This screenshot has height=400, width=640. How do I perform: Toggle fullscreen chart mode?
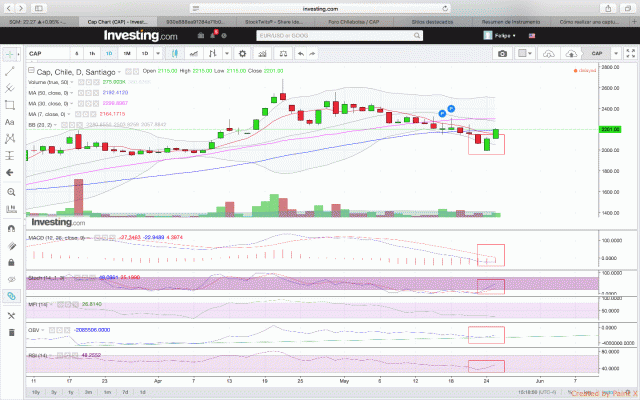point(631,53)
